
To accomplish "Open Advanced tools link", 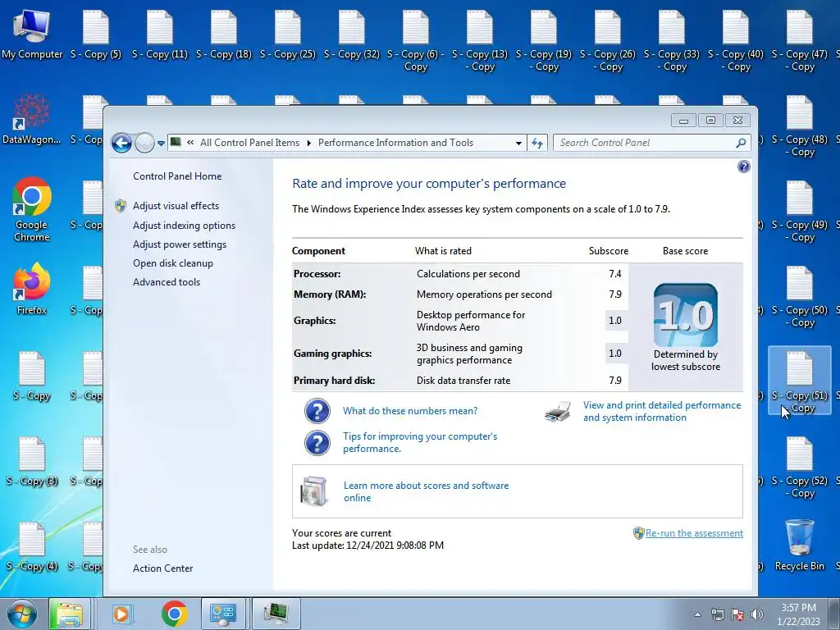I will pyautogui.click(x=166, y=282).
